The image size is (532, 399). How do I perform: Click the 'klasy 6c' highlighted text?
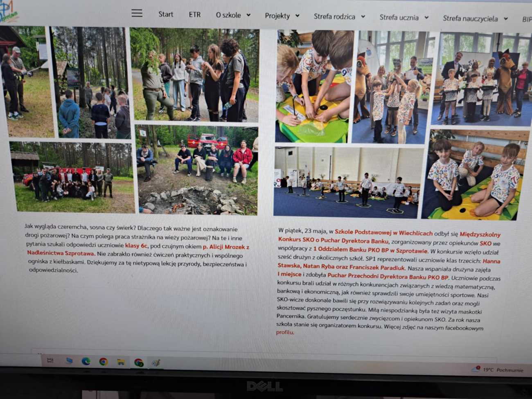[x=136, y=246]
